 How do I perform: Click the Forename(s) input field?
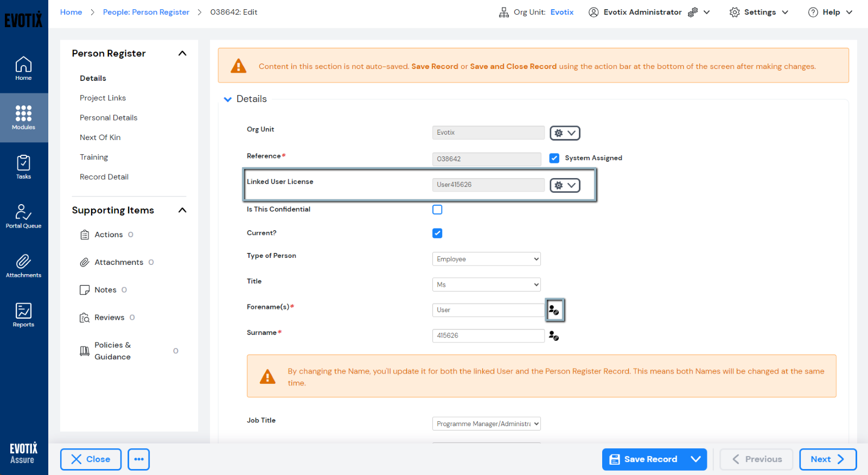point(488,310)
